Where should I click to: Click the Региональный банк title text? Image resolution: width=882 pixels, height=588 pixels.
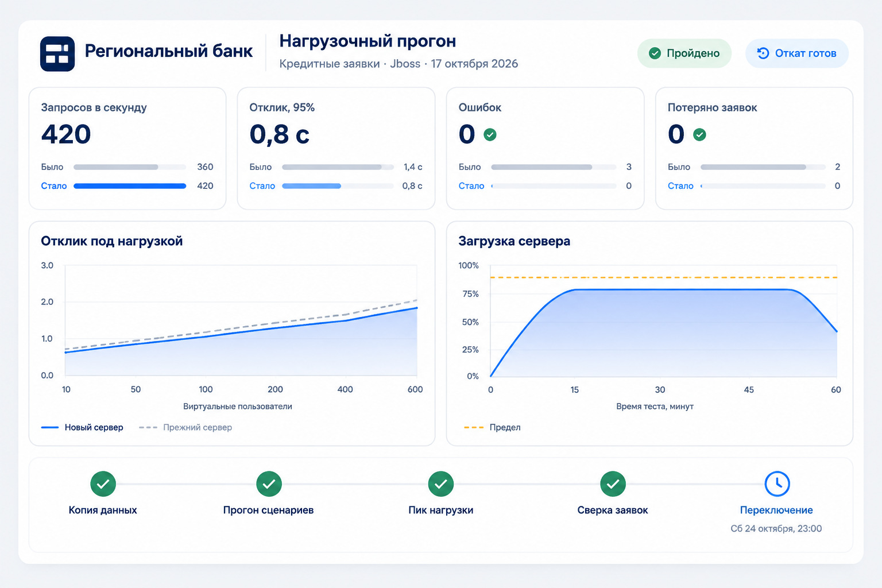click(x=169, y=51)
